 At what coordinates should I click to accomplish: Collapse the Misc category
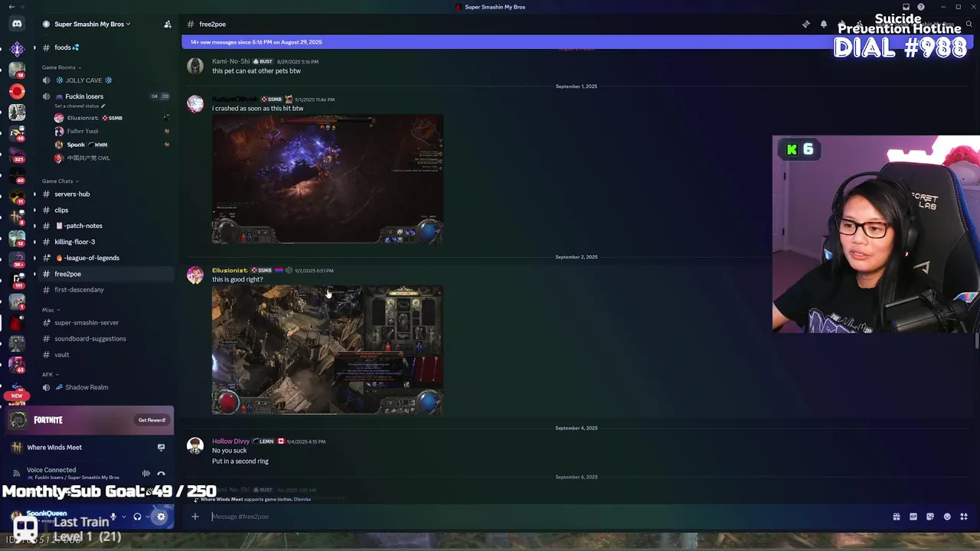click(x=50, y=310)
